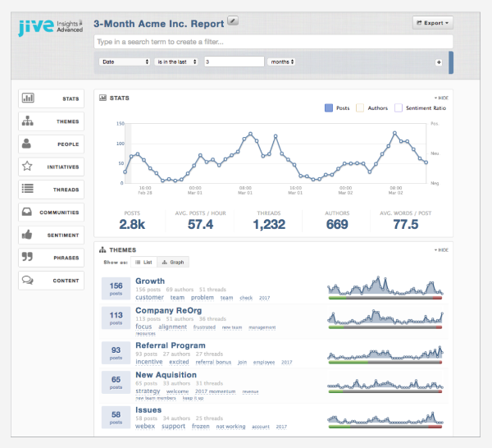Click the Company ReOrg sparkline chart
This screenshot has height=448, width=492.
point(385,317)
